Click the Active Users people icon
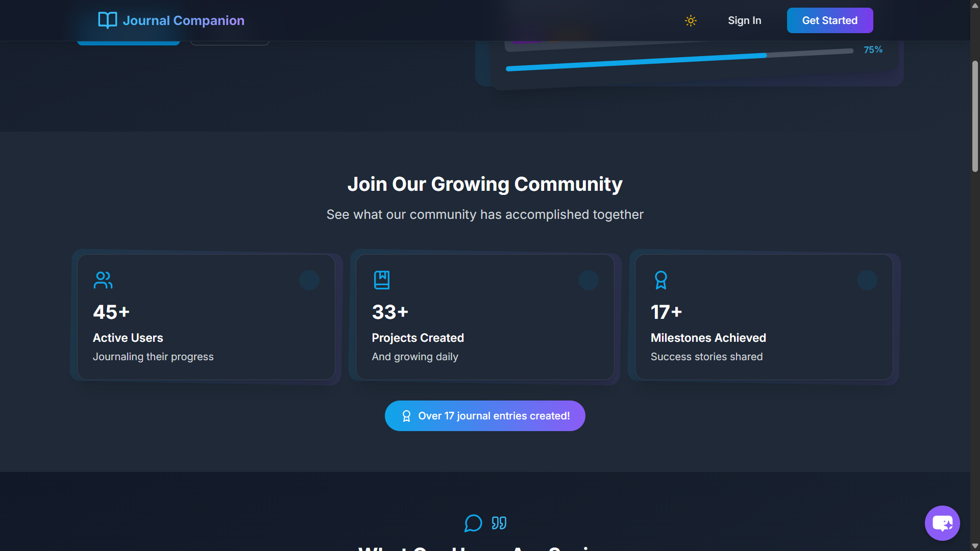Screen dimensions: 980x551 point(103,280)
